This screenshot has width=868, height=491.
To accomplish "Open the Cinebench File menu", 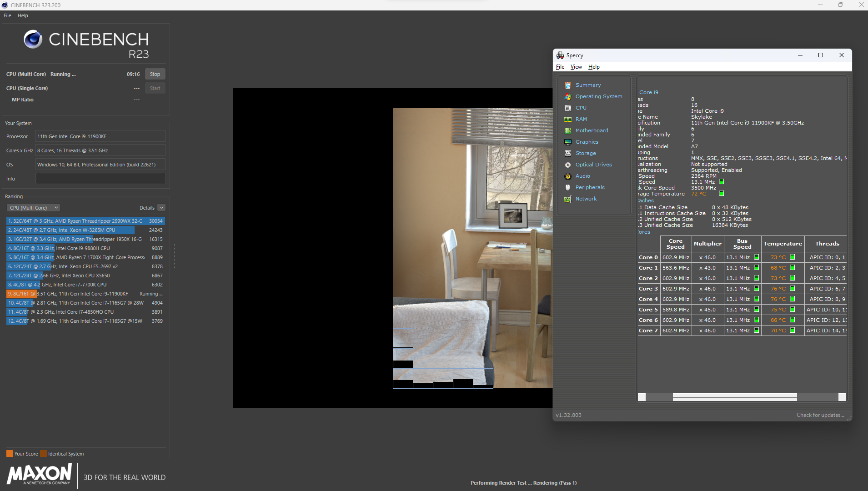I will [7, 15].
